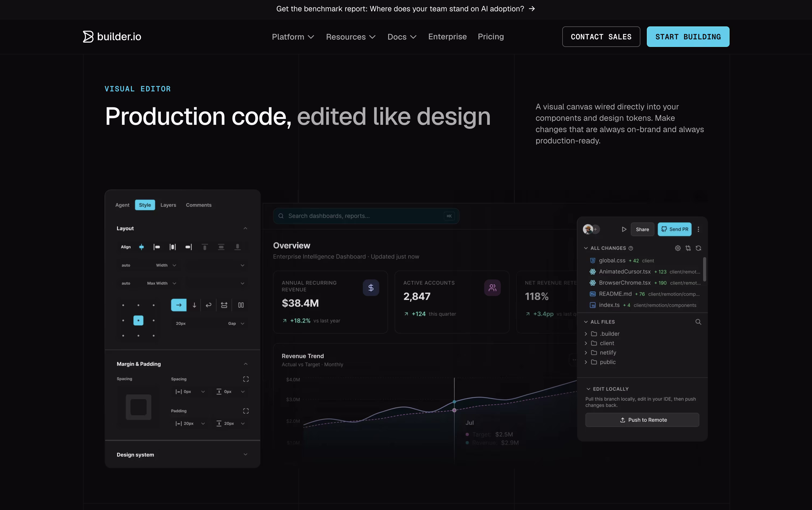Open the Resources menu
Screen dimensions: 812x510
[x=351, y=37]
